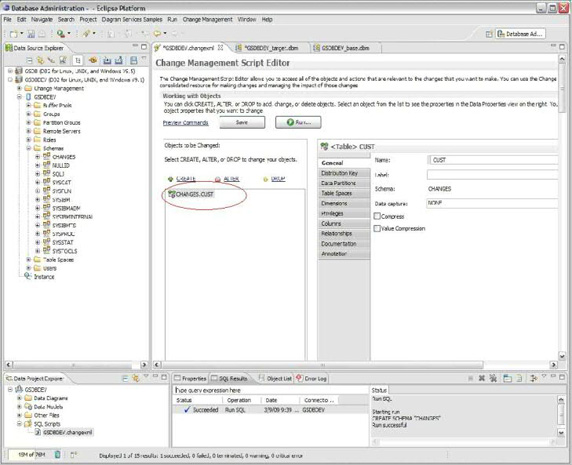Image resolution: width=572 pixels, height=465 pixels.
Task: Expand the Users folder
Action: pos(28,268)
